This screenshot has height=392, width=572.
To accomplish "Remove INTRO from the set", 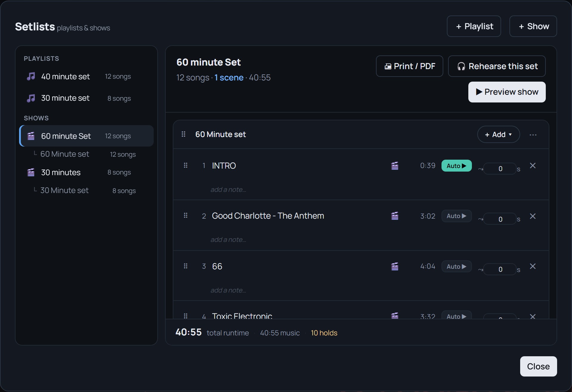I will pyautogui.click(x=533, y=166).
